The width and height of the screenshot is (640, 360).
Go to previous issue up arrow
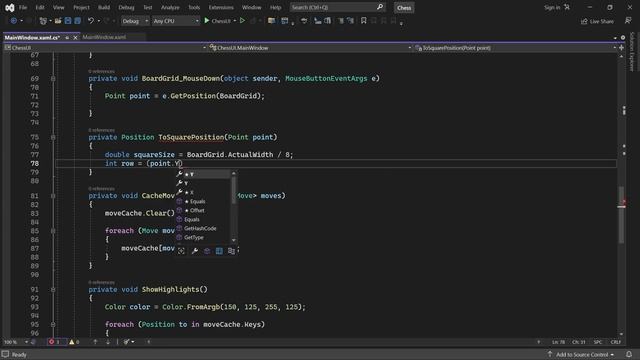point(95,342)
